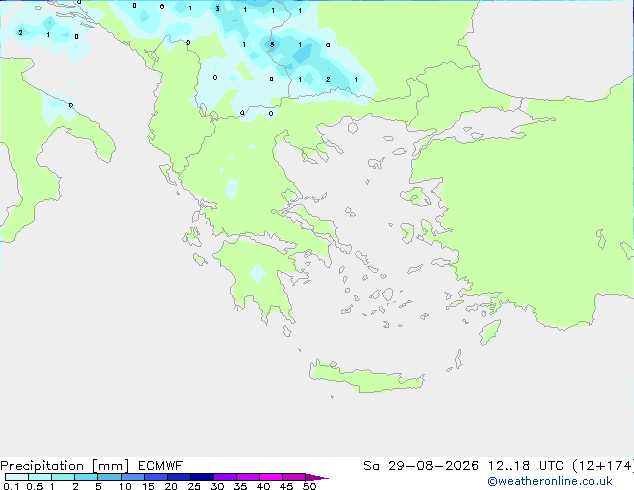Click the Precipitation [mm] ECMWF title
Image resolution: width=634 pixels, height=490 pixels.
[91, 466]
